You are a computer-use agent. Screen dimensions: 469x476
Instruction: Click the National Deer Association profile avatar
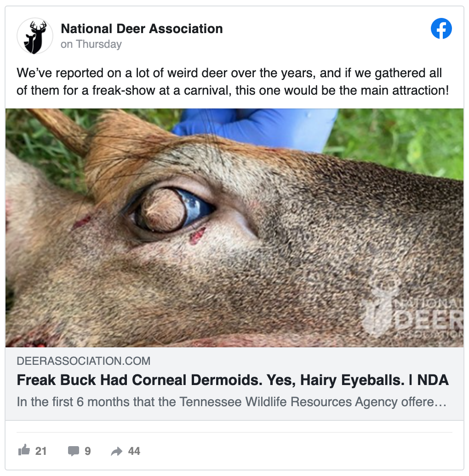35,36
